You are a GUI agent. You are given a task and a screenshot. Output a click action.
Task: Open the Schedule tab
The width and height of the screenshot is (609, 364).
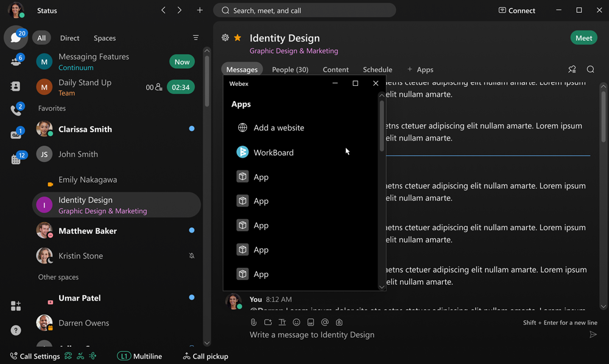pos(378,69)
